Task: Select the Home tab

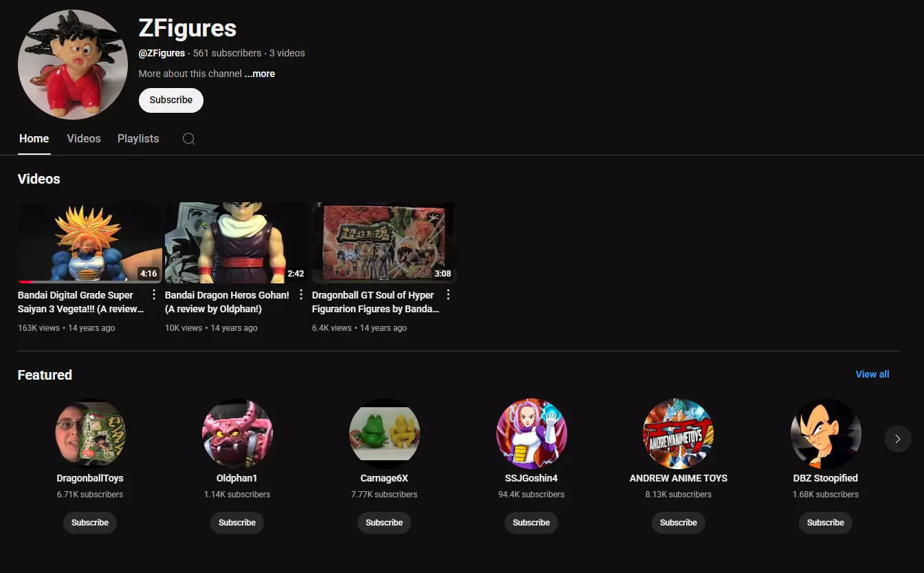Action: coord(34,139)
